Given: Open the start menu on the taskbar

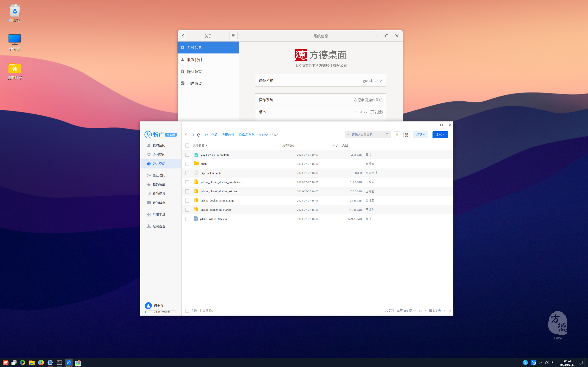Looking at the screenshot, I should 5,363.
